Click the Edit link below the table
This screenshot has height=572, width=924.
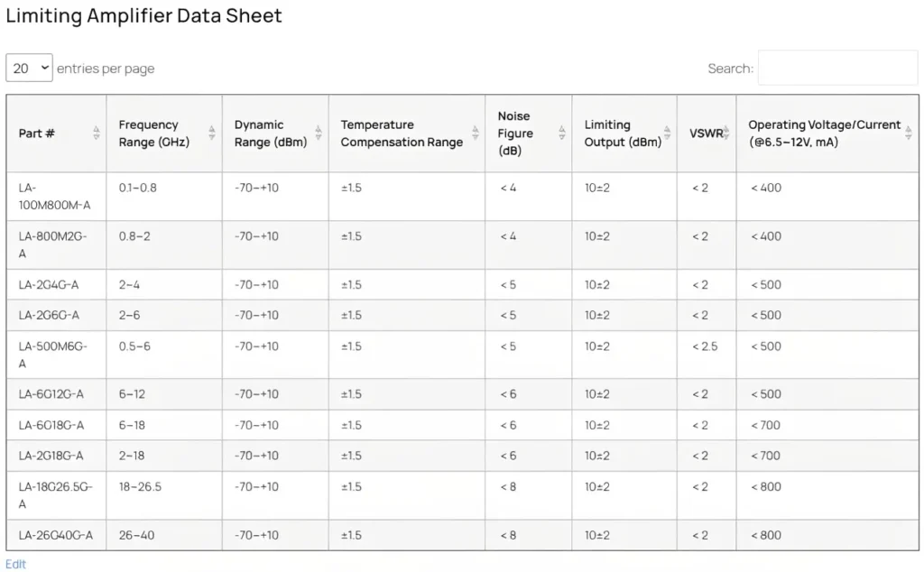pos(16,564)
